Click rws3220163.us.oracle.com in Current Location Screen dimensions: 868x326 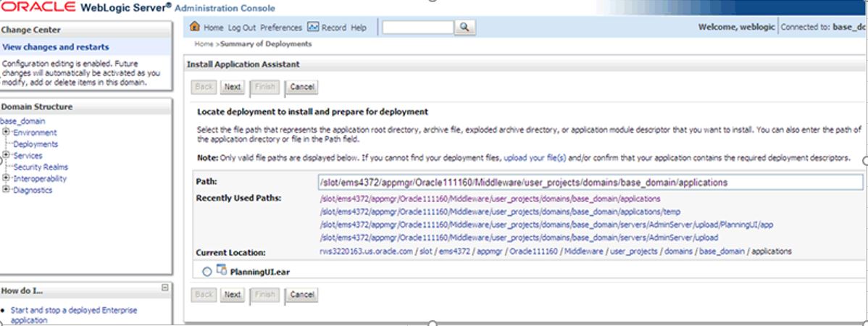[366, 251]
